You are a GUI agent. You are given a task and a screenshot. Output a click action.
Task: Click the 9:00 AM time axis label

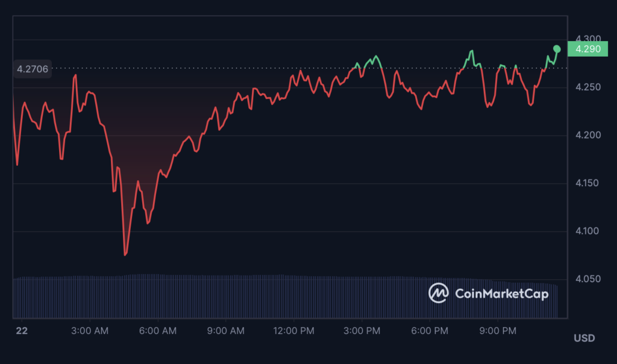tap(226, 331)
